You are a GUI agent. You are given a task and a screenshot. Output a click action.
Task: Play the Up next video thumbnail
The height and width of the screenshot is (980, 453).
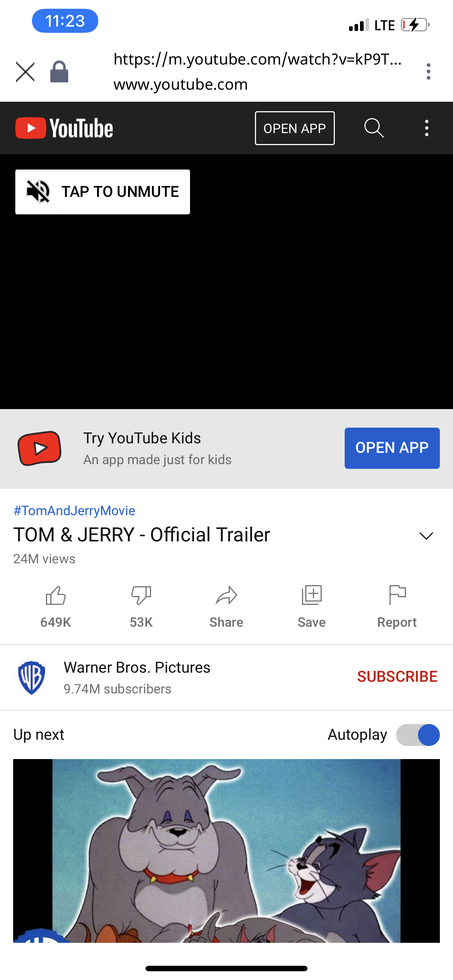coord(226,850)
